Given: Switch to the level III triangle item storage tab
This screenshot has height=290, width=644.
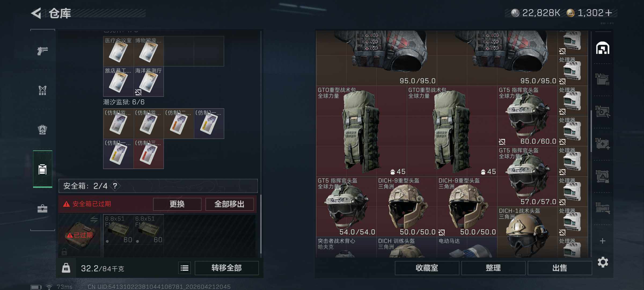Looking at the screenshot, I should [603, 176].
